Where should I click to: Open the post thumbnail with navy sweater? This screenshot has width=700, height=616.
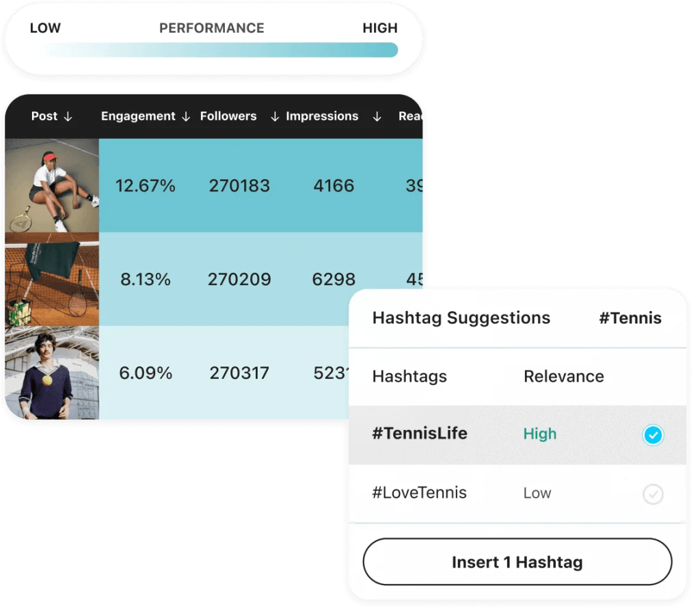pos(52,373)
